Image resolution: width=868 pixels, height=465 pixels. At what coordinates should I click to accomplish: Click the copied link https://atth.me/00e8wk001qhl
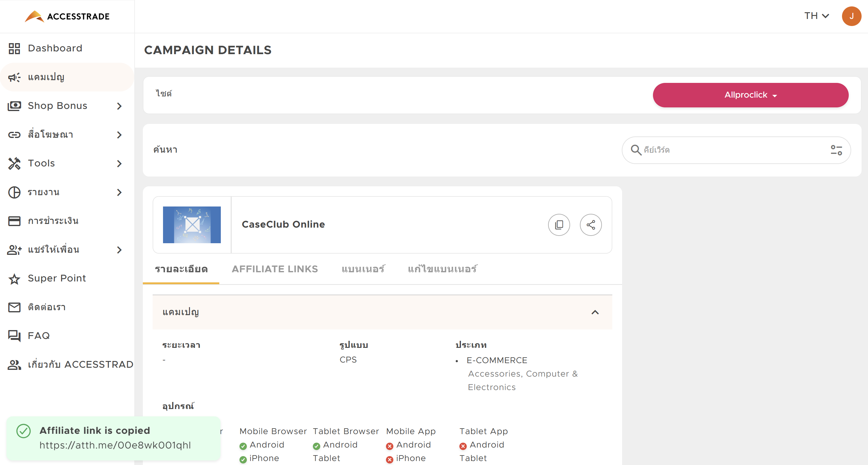115,445
